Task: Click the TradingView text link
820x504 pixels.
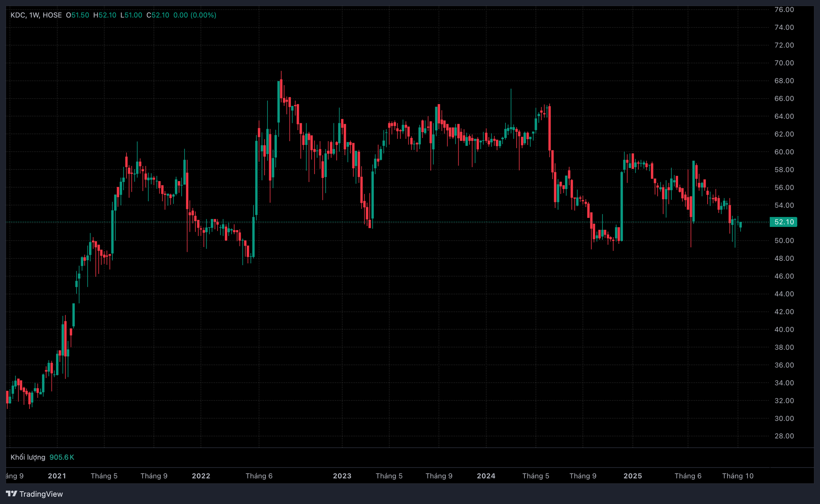Action: 41,494
